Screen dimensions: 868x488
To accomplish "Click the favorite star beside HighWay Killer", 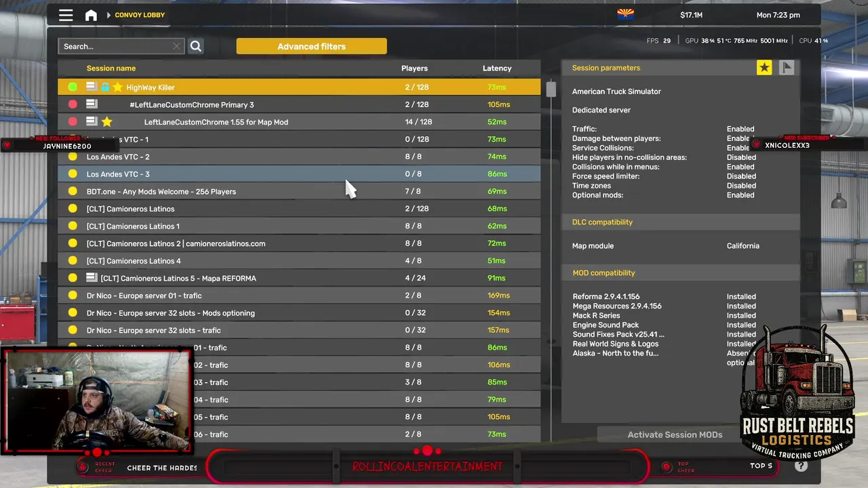I will click(x=117, y=87).
